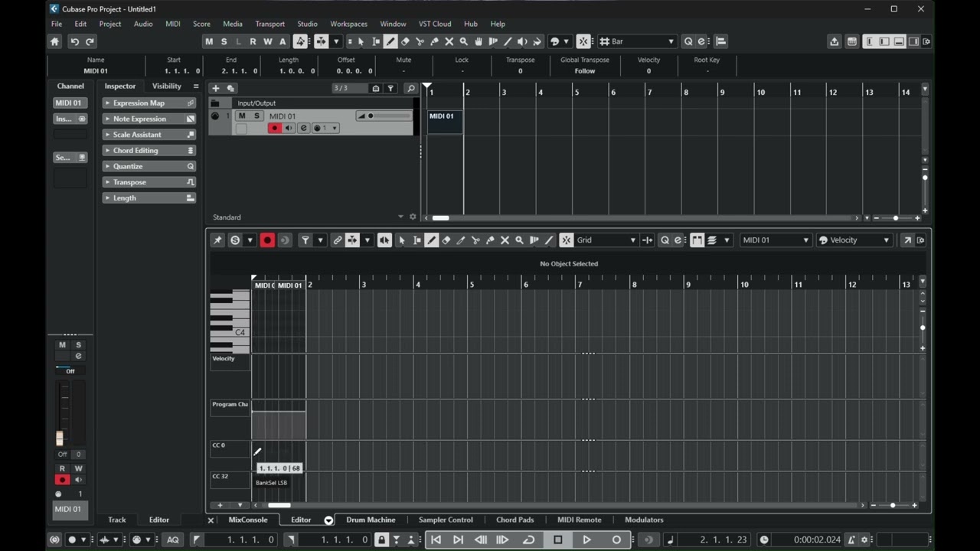980x551 pixels.
Task: Redo the action with the Redo arrow
Action: pyautogui.click(x=90, y=41)
